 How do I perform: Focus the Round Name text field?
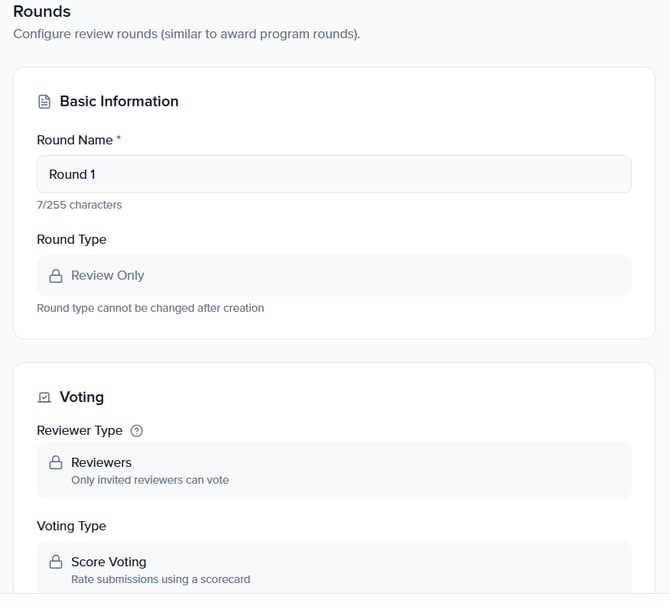tap(334, 174)
